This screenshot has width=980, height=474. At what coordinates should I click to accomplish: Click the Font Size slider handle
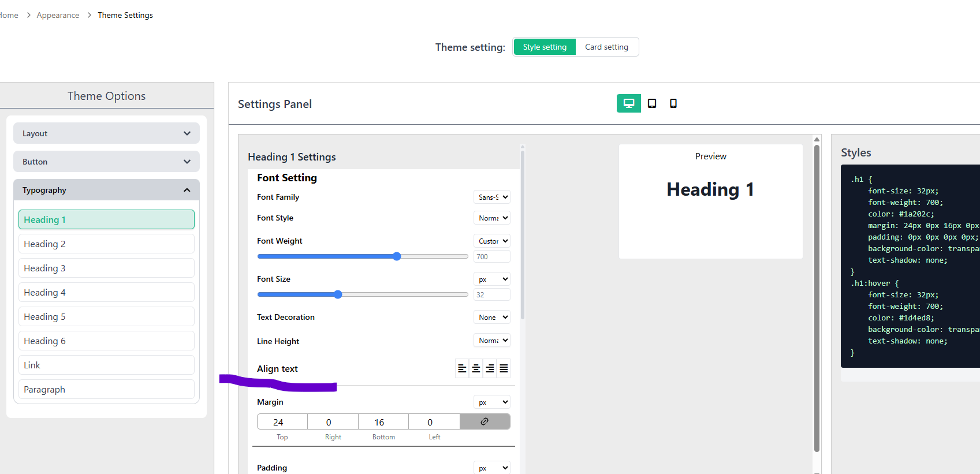click(338, 294)
